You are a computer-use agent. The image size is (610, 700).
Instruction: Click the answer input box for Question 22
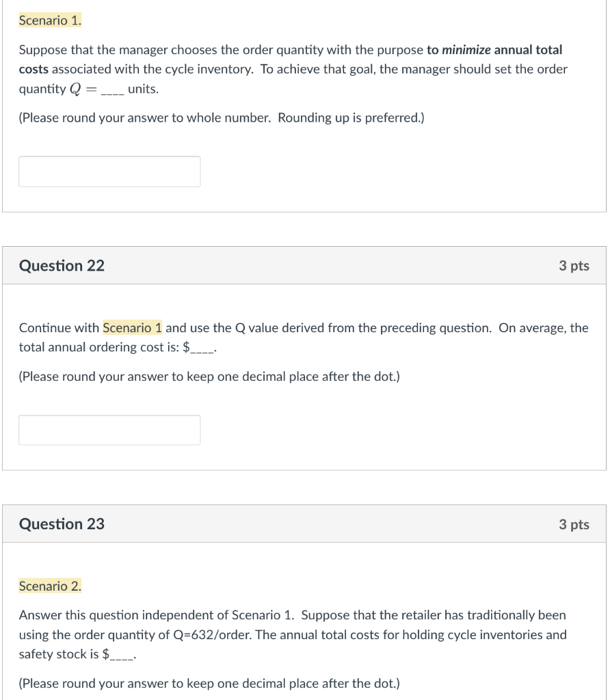[x=109, y=430]
